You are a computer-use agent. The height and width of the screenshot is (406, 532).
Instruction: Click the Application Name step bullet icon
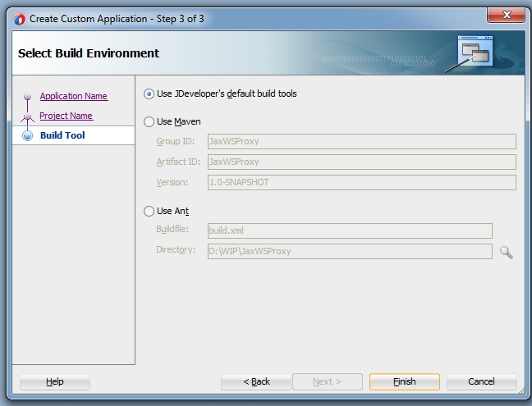pos(27,97)
